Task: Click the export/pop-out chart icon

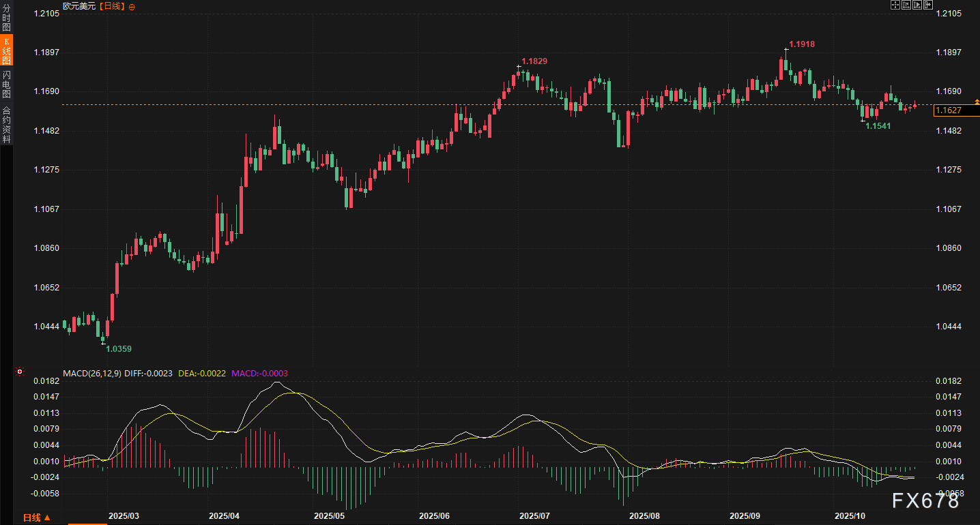Action: 927,5
